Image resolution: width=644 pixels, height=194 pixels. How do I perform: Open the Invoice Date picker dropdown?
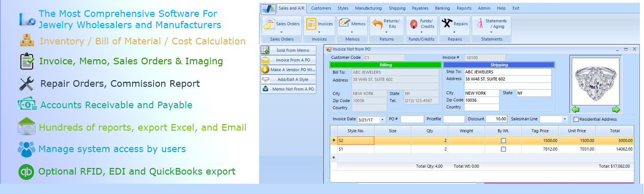tap(382, 119)
